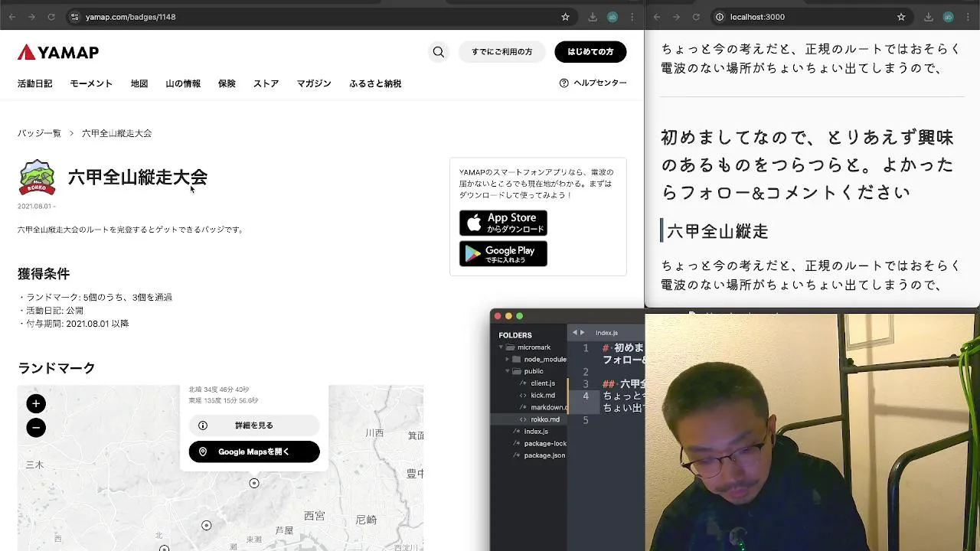The height and width of the screenshot is (551, 980).
Task: Open package.json in the editor sidebar
Action: [x=544, y=455]
